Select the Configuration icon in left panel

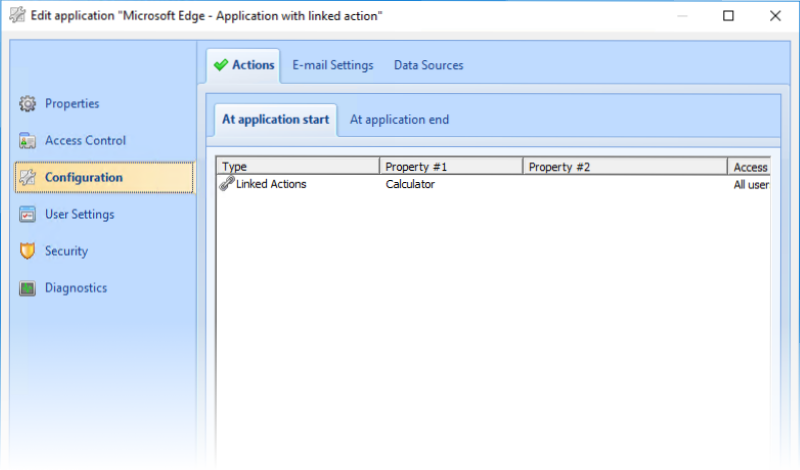[28, 178]
